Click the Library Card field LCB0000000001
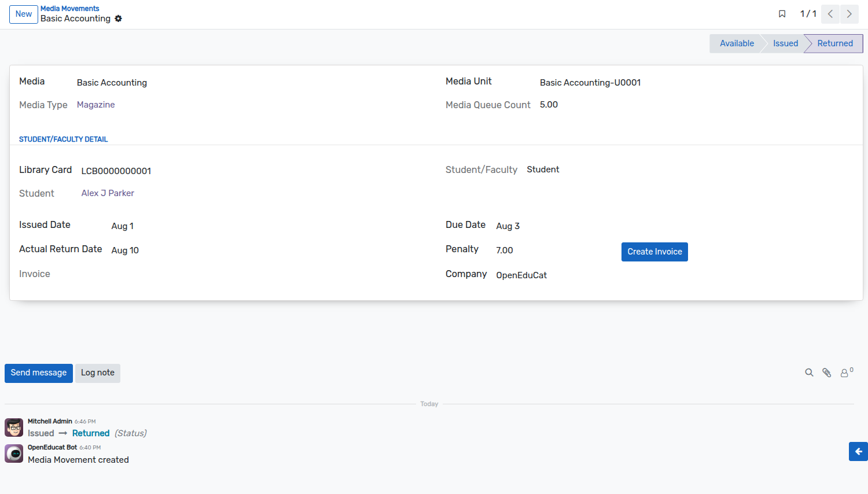Screen dimensions: 868x494 [116, 171]
